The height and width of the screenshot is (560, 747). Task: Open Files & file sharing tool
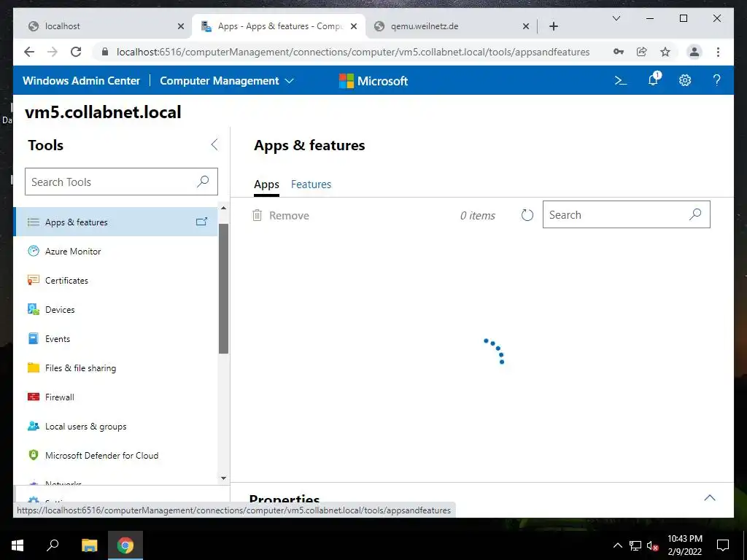tap(116, 367)
